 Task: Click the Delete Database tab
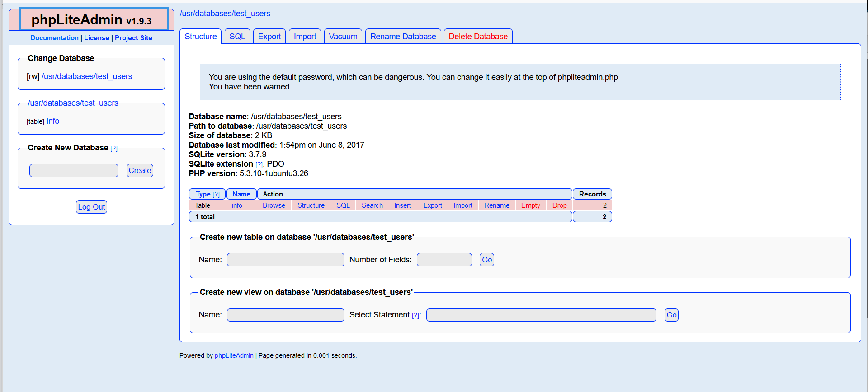tap(478, 37)
